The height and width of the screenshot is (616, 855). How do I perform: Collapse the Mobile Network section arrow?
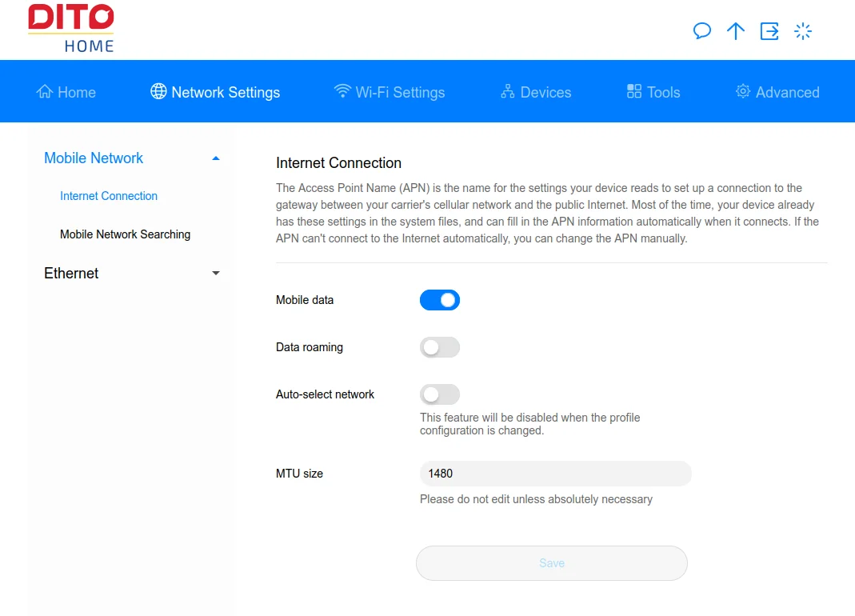click(x=216, y=158)
